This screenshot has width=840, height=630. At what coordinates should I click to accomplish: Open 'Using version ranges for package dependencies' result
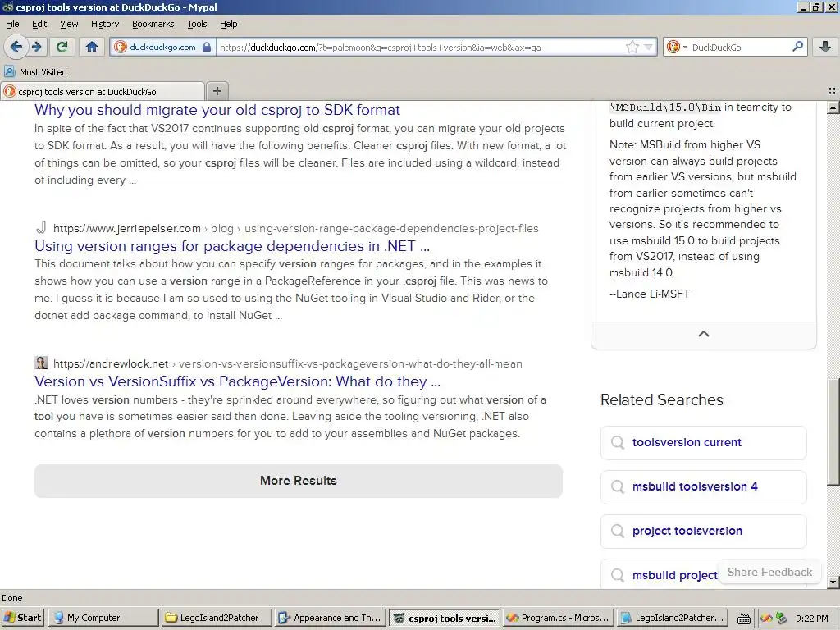click(x=232, y=246)
